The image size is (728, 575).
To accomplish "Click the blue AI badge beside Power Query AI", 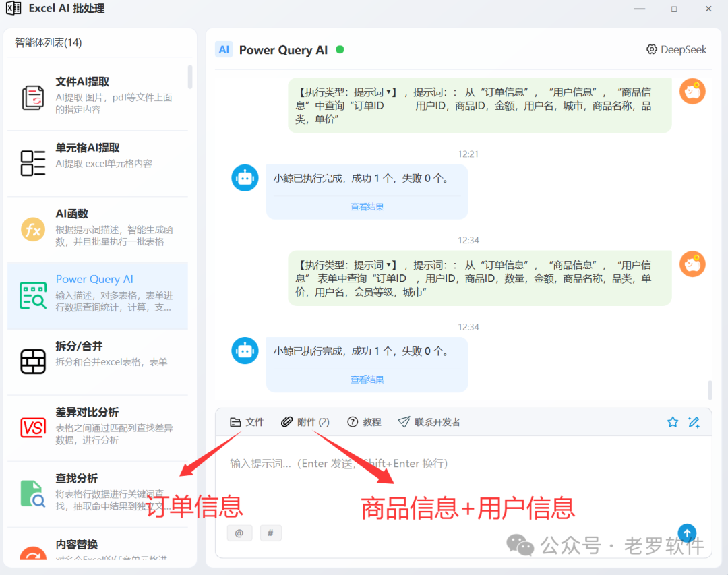I will tap(224, 50).
